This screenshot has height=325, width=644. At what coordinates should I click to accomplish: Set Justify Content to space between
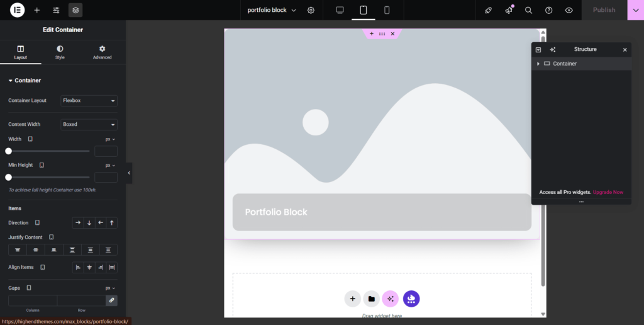[72, 249]
